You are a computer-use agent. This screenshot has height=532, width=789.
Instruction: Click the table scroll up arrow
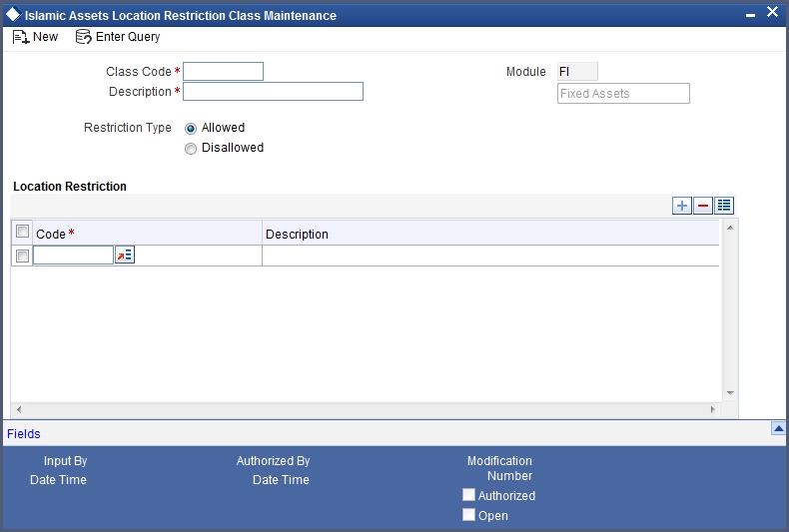[x=730, y=228]
